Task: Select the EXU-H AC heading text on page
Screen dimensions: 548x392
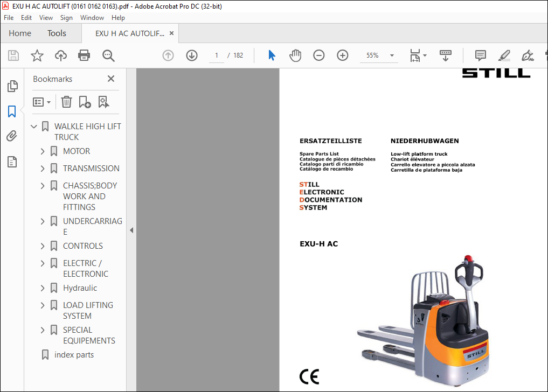Action: [x=319, y=244]
